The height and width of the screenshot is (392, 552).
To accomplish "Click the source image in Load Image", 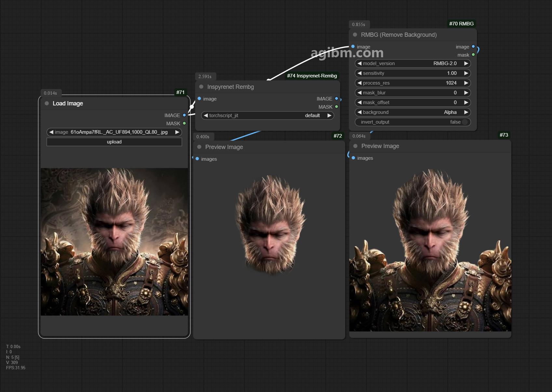I will [x=114, y=242].
